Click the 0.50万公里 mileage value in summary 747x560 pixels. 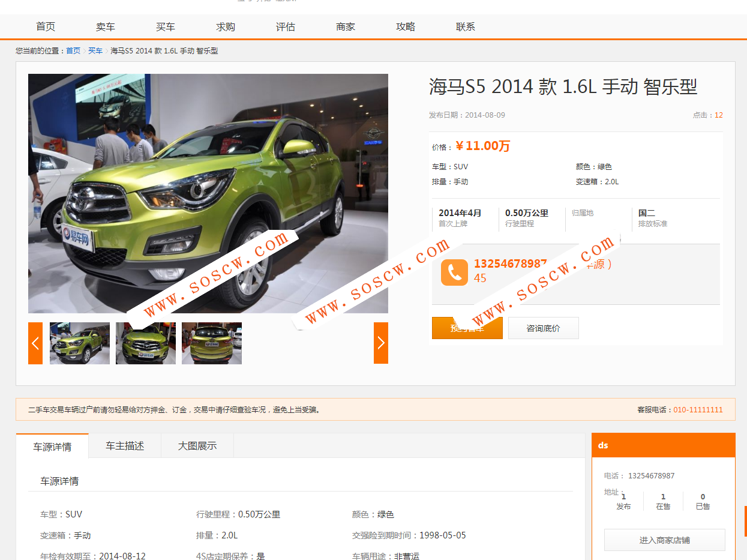[x=527, y=213]
